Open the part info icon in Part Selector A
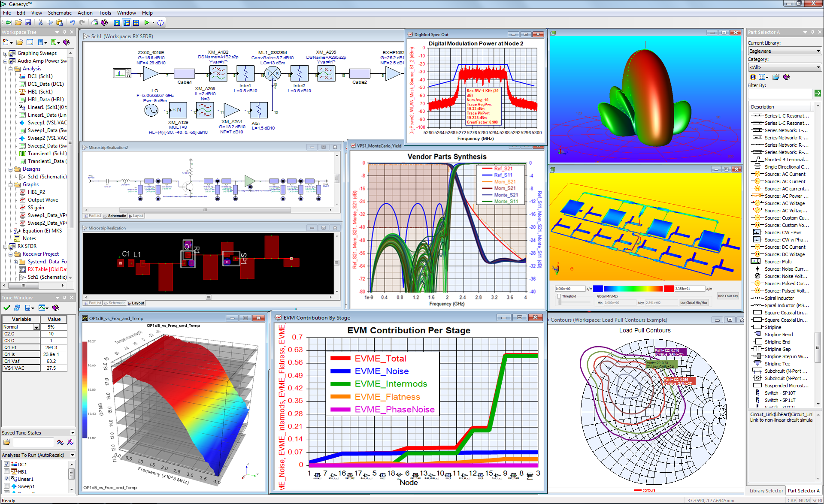824x504 pixels. pos(753,77)
